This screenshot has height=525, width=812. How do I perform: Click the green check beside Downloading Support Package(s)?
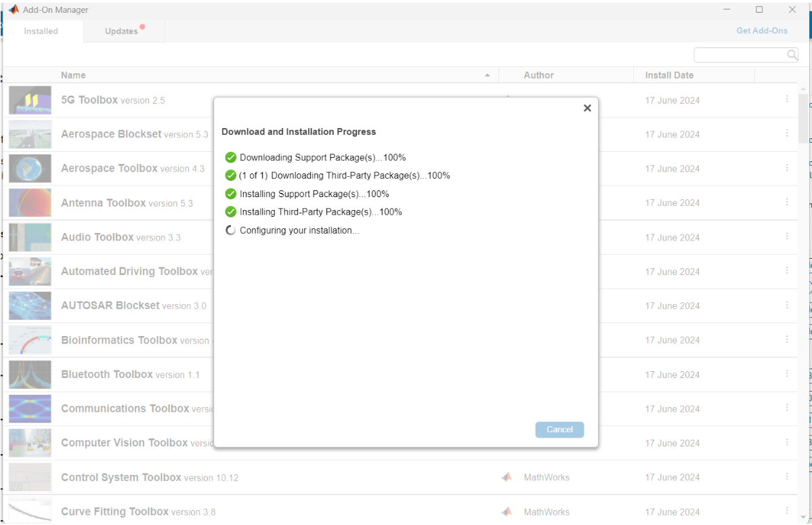click(x=230, y=157)
